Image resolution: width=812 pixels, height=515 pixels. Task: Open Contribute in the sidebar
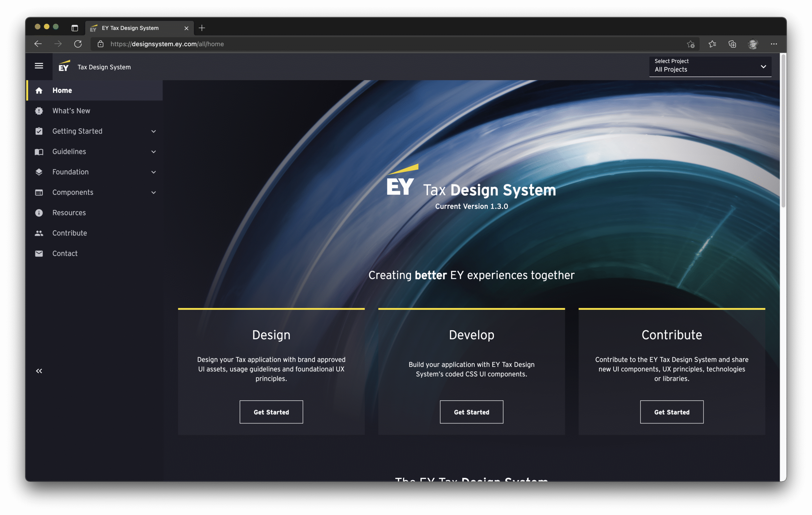(x=69, y=233)
